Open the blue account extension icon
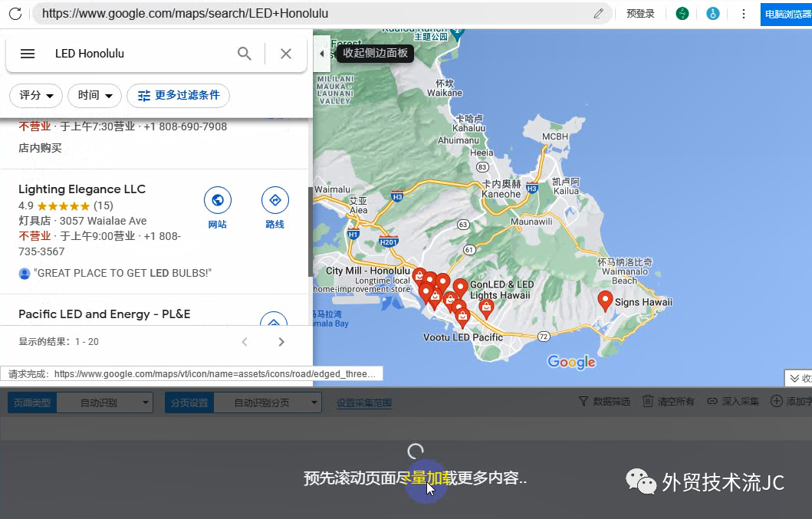The height and width of the screenshot is (519, 812). (713, 14)
